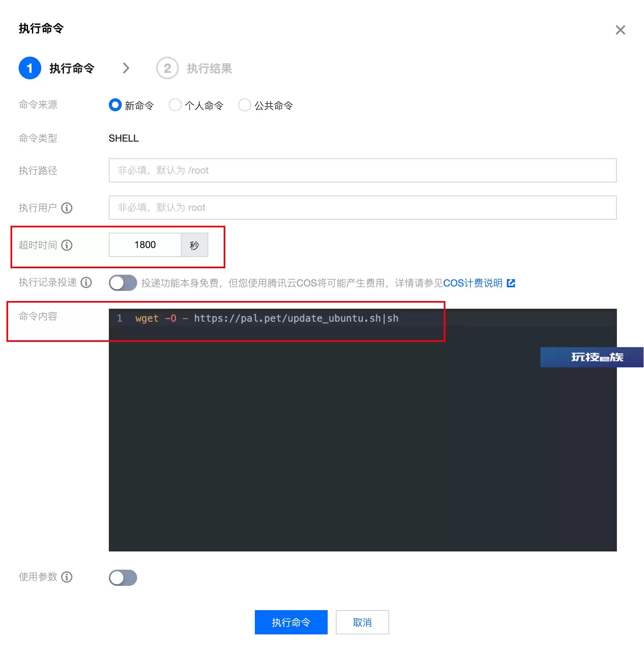Click the 秒 unit label
The height and width of the screenshot is (653, 644).
195,245
